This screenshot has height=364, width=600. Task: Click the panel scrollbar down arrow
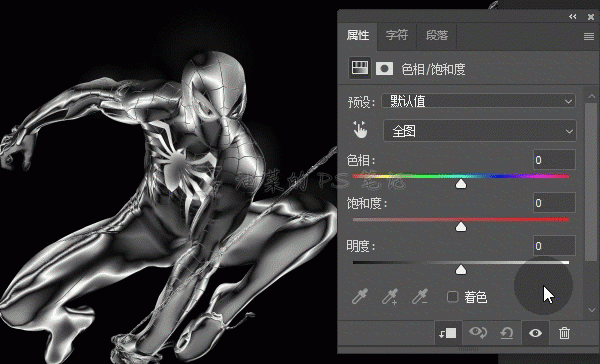coord(592,310)
